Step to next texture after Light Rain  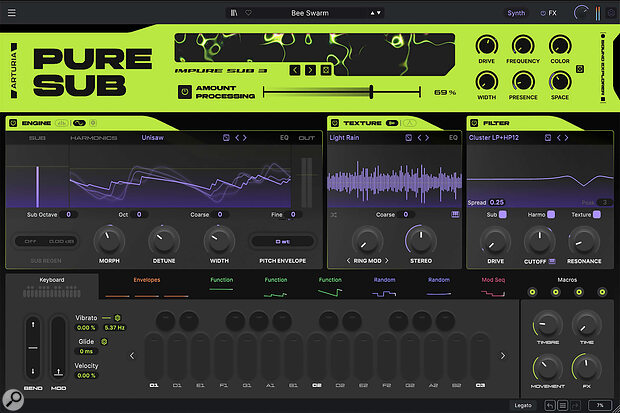click(x=427, y=138)
